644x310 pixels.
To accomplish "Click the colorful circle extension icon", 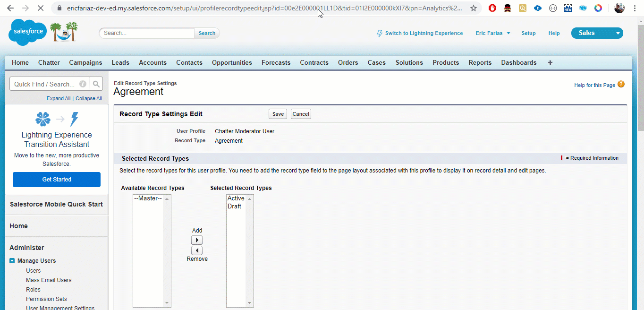I will [598, 8].
